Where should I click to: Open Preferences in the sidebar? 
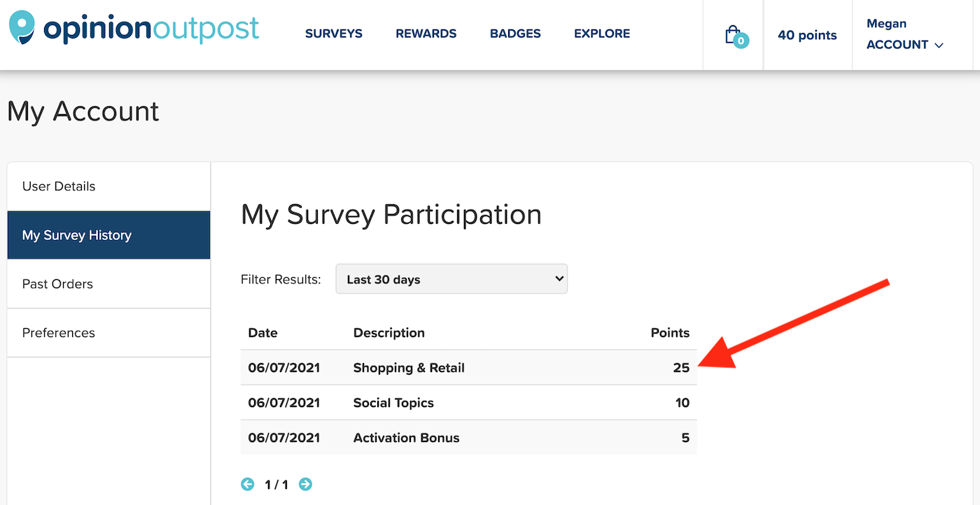[x=59, y=333]
